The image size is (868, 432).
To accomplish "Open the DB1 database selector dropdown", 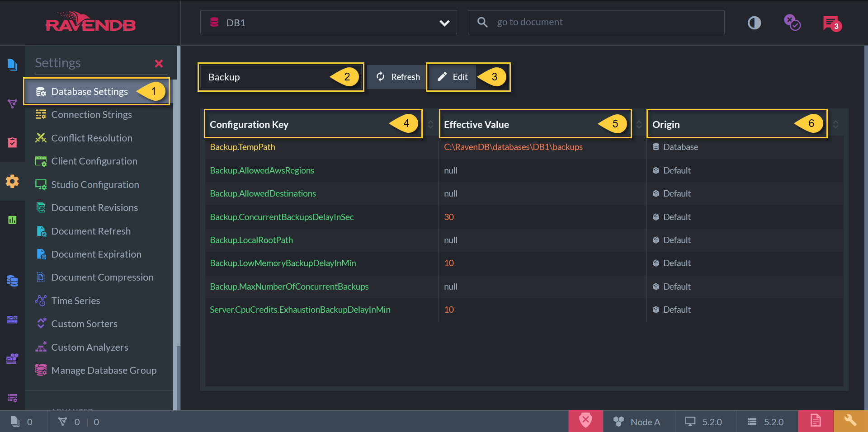I will [x=329, y=23].
